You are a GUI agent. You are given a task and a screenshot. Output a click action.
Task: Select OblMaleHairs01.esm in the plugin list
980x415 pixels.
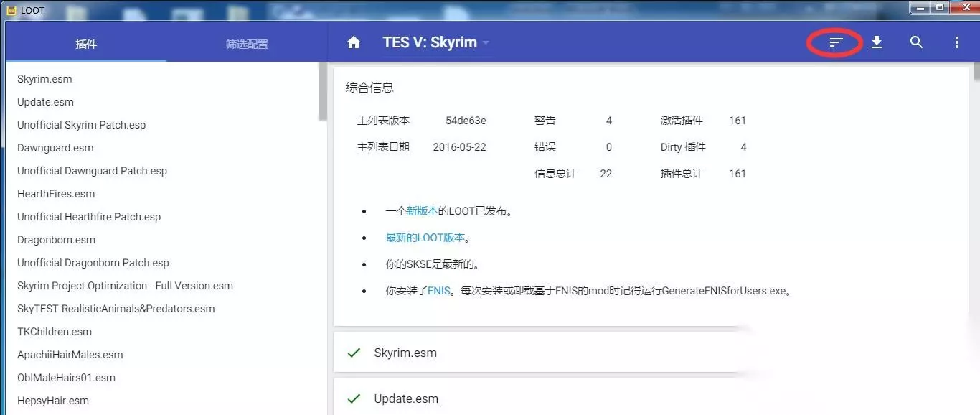coord(66,378)
